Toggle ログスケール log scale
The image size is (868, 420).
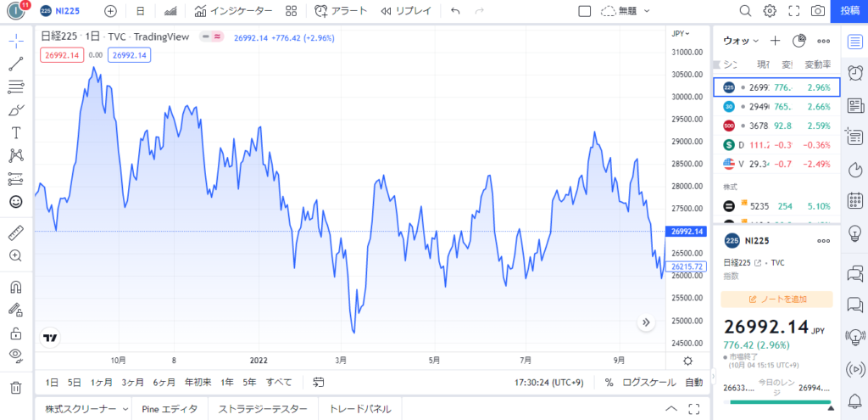pyautogui.click(x=648, y=383)
